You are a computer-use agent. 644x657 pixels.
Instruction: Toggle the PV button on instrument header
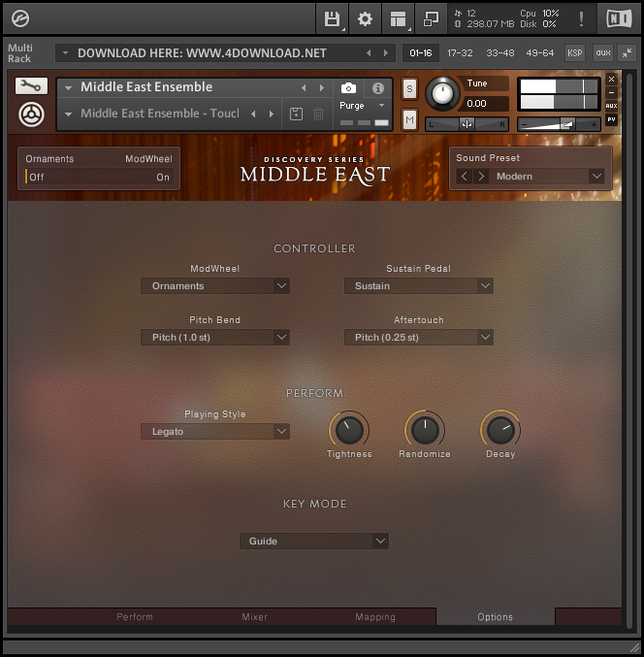pyautogui.click(x=611, y=119)
